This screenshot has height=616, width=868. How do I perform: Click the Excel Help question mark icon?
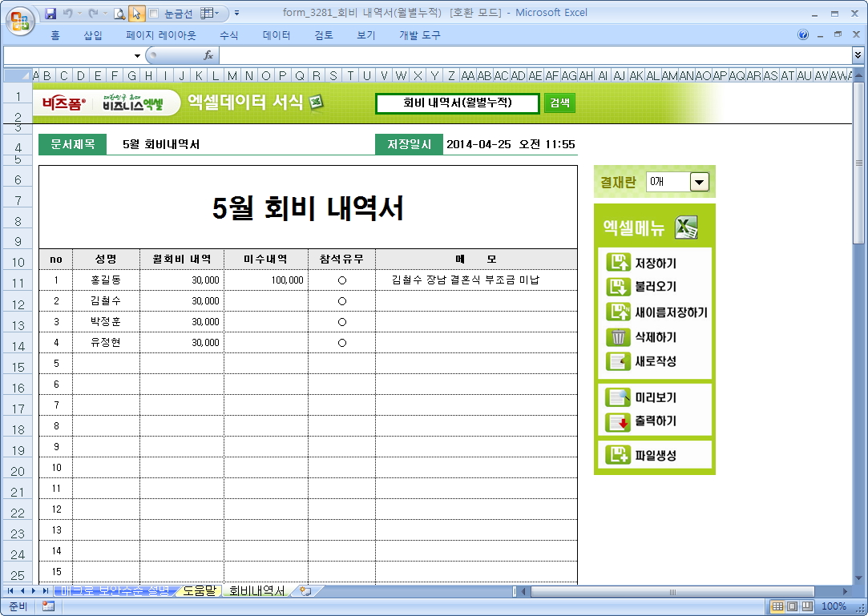point(802,35)
